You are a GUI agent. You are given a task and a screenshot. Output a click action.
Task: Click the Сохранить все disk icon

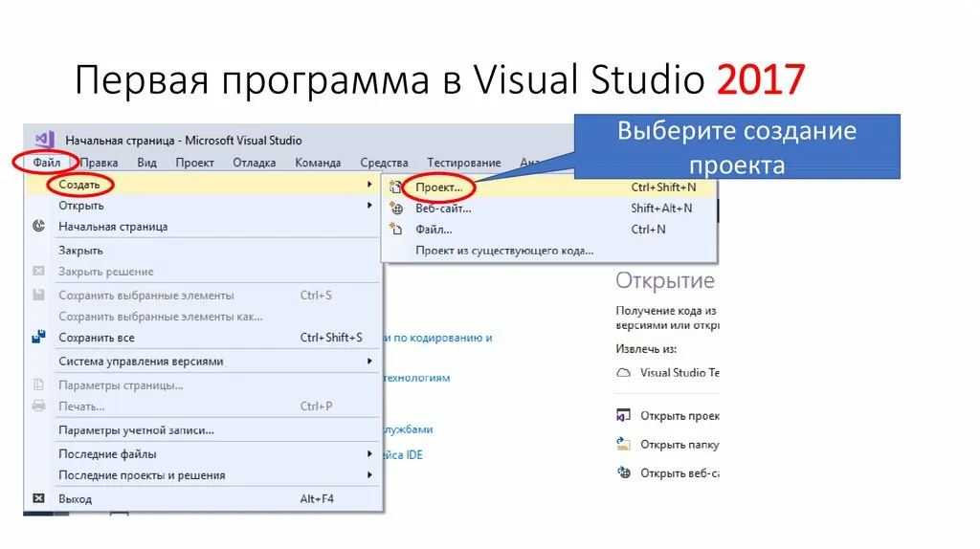point(39,338)
